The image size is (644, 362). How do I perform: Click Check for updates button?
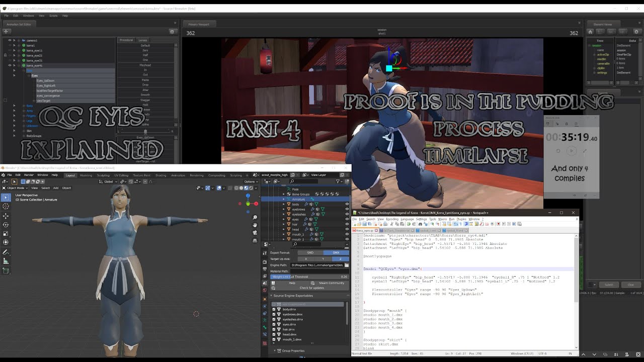pyautogui.click(x=312, y=288)
